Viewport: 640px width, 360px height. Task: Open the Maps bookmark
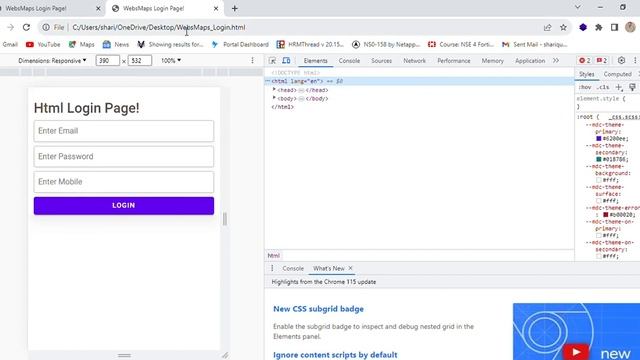(81, 44)
